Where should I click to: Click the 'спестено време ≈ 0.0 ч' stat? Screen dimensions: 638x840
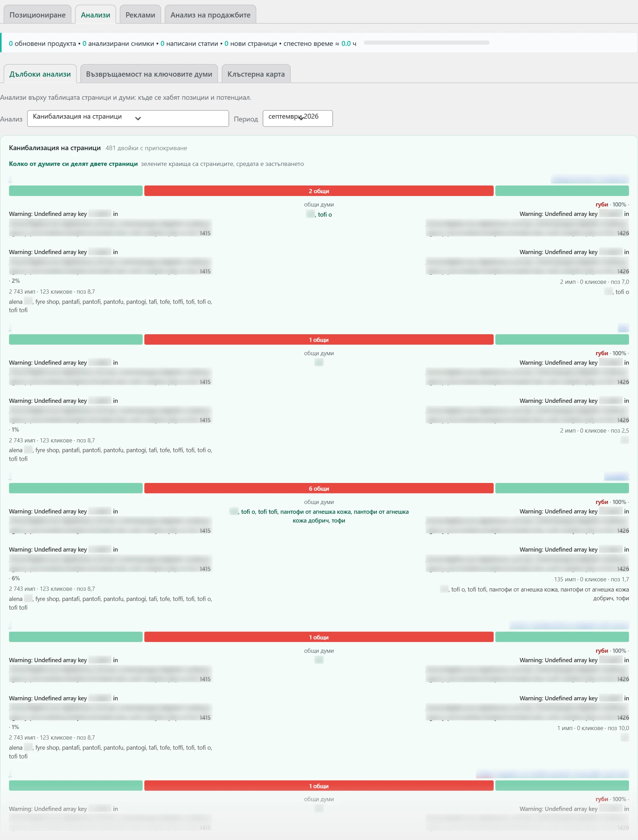coord(320,43)
